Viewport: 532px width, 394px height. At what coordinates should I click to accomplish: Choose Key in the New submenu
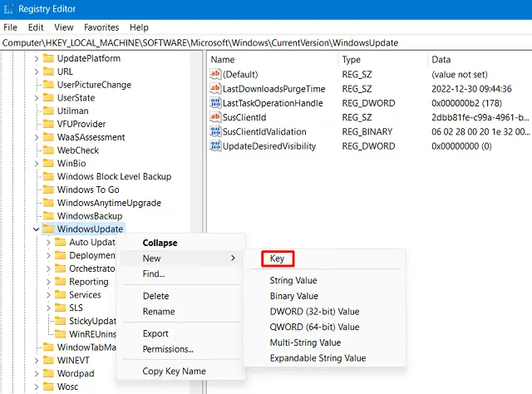coord(278,259)
